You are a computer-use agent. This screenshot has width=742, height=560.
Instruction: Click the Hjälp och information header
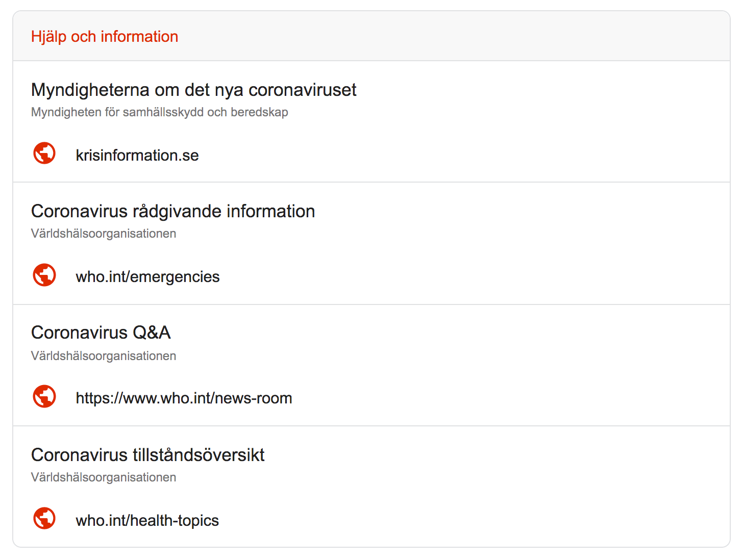tap(105, 36)
